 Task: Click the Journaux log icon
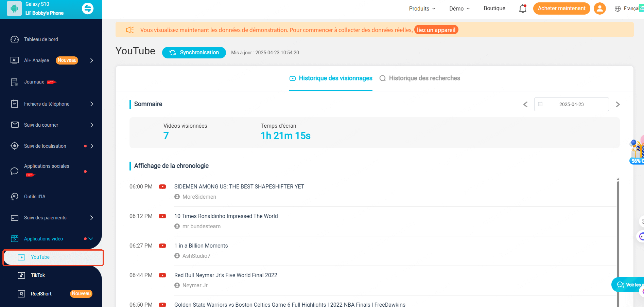[15, 82]
